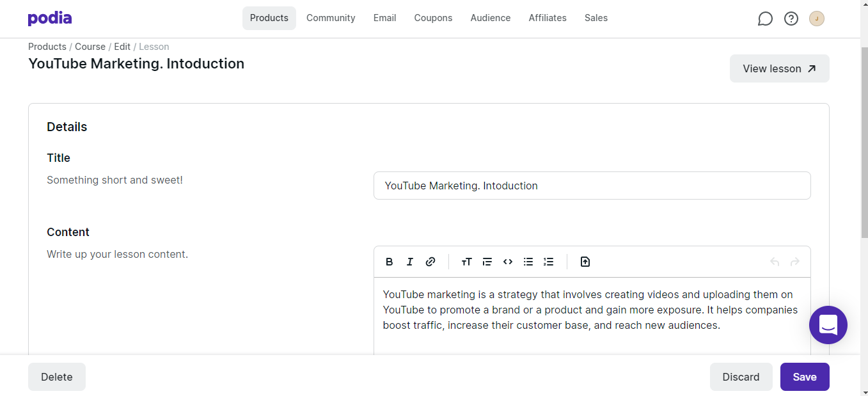Click the Course breadcrumb link
Viewport: 868px width, 396px height.
tap(90, 47)
